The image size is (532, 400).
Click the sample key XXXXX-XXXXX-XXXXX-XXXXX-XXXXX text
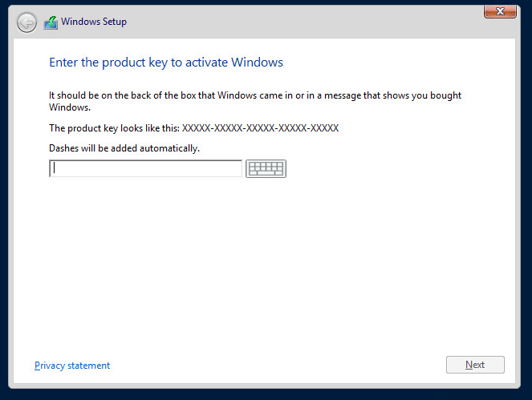point(260,128)
